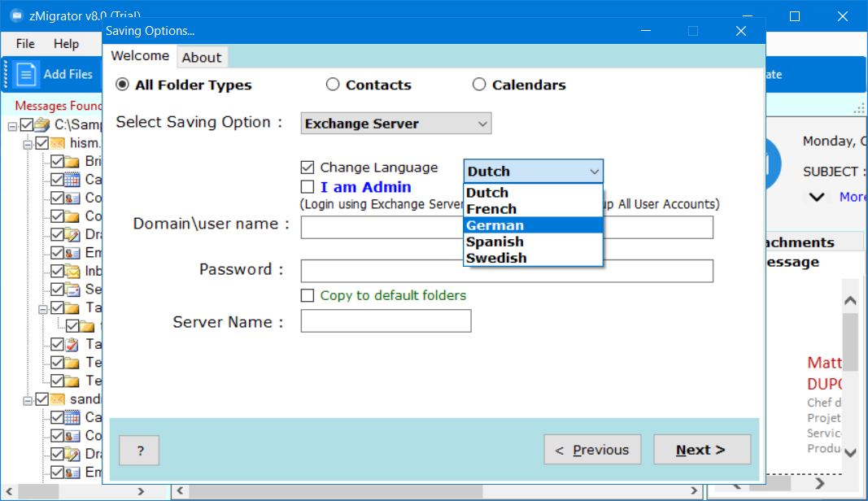Click the hism mailbox envelope icon

(x=58, y=143)
